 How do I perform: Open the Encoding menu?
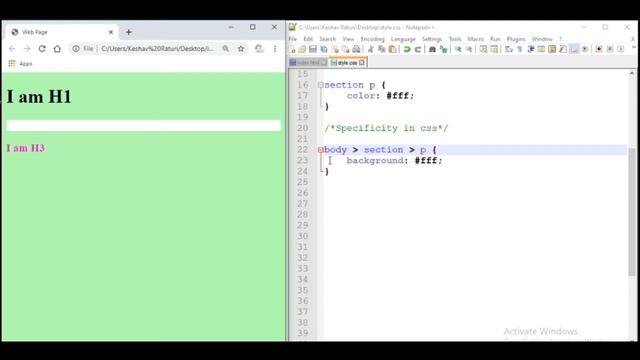373,39
